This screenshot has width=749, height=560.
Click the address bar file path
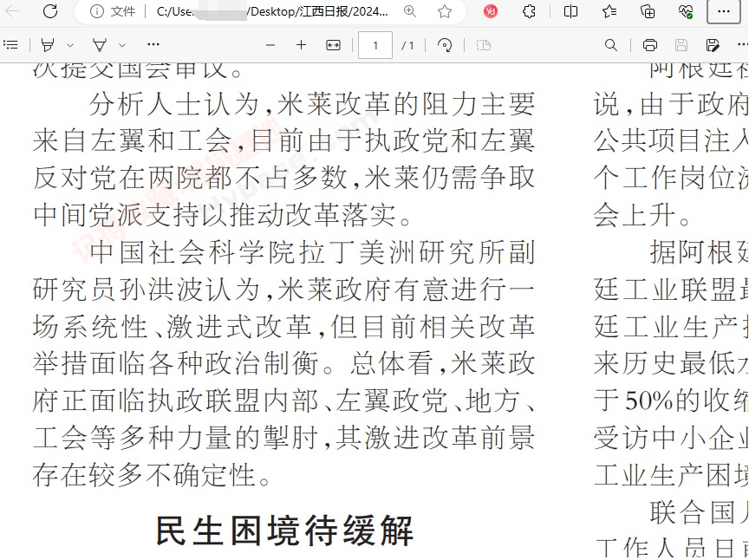272,11
